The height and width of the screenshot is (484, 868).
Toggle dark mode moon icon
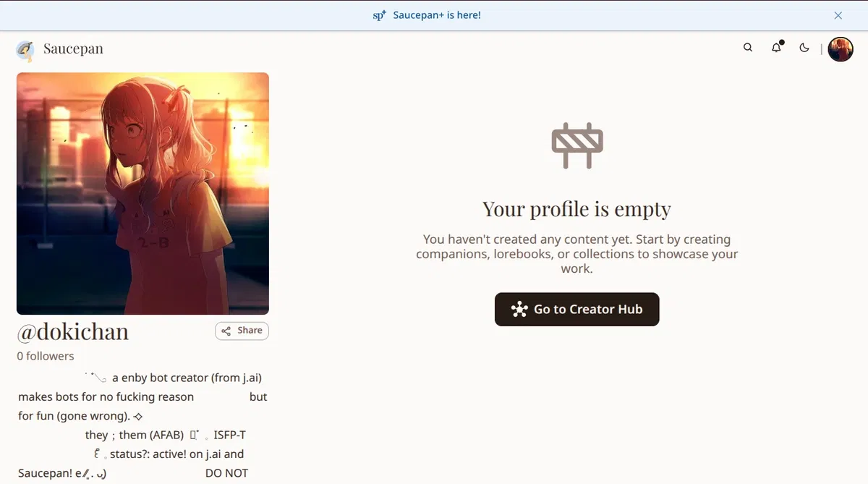point(804,48)
